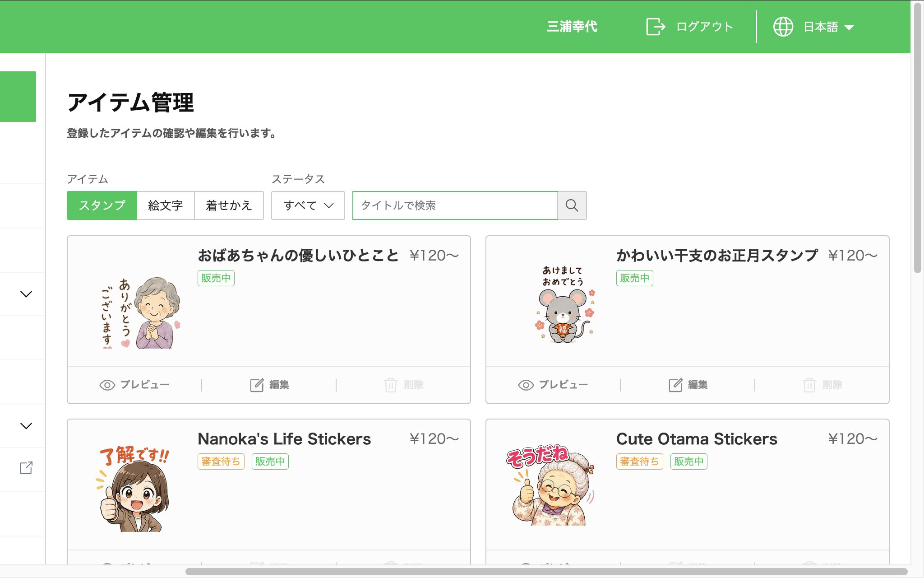This screenshot has width=924, height=578.
Task: Click the そうだね grandma sticker thumbnail
Action: [x=551, y=485]
